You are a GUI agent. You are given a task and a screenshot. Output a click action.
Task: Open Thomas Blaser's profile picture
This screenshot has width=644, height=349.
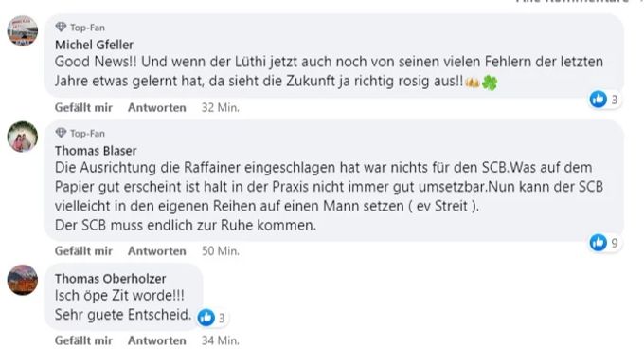pyautogui.click(x=23, y=137)
